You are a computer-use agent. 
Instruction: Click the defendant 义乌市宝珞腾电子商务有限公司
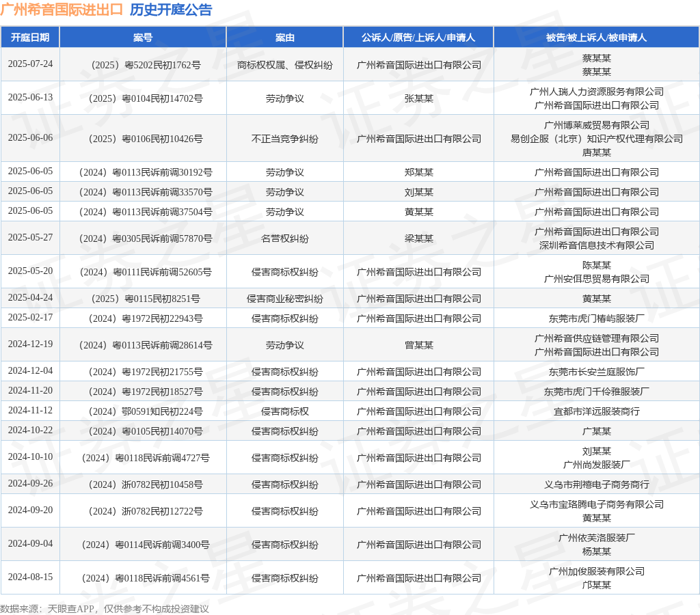point(596,504)
